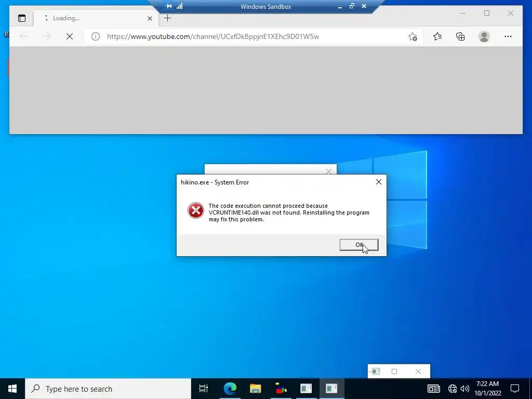Close the hikino.exe System Error dialog
The height and width of the screenshot is (399, 532).
coord(379,182)
